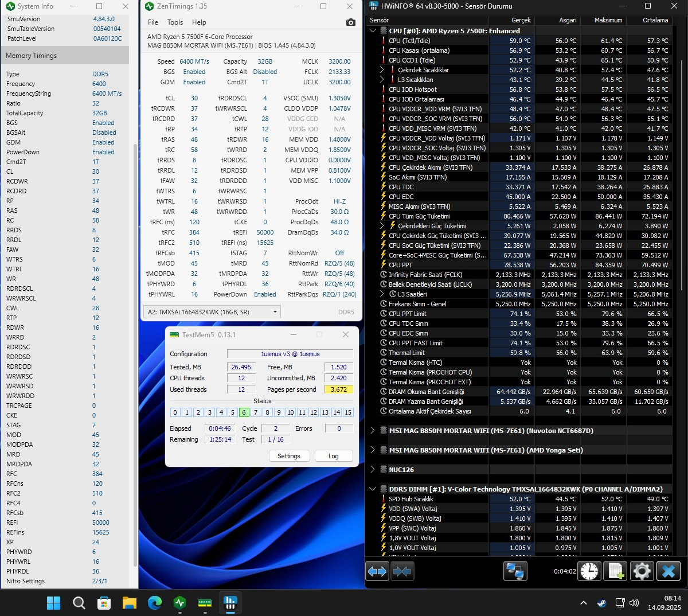Switch to ZenTimings taskbar icon
The width and height of the screenshot is (688, 616).
[180, 603]
